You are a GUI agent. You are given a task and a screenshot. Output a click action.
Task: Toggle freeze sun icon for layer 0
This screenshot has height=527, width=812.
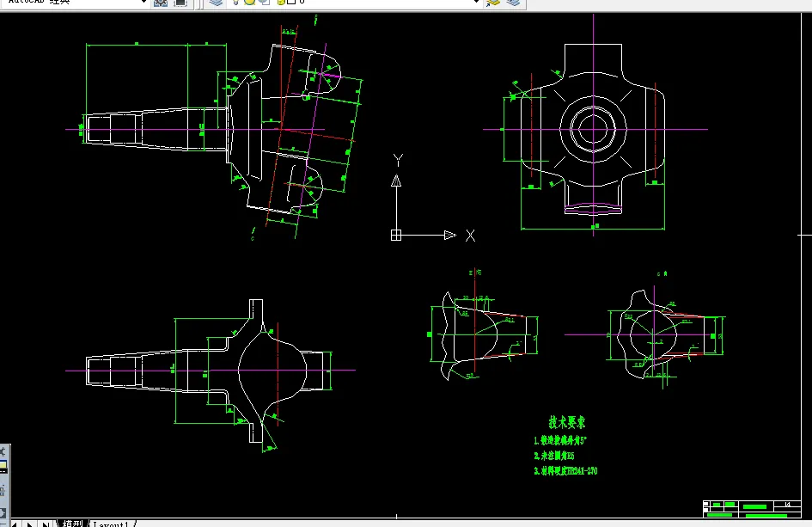[x=249, y=2]
